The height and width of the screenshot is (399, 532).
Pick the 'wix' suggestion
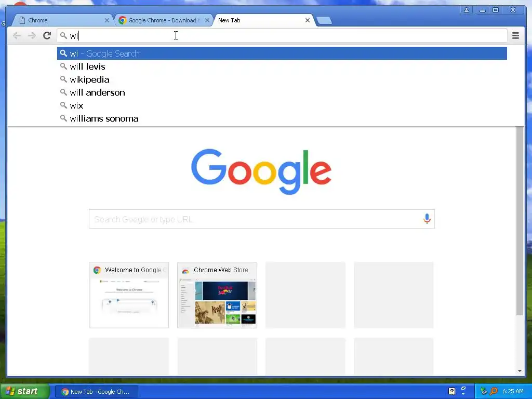282,105
